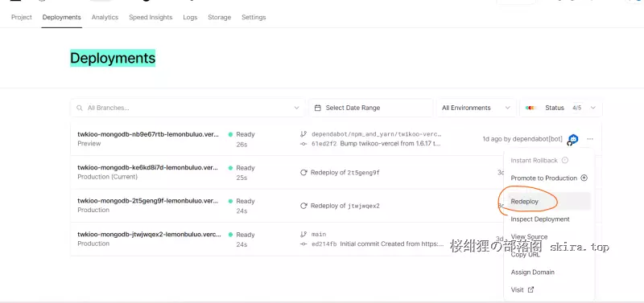Open the Storage tab

pyautogui.click(x=219, y=17)
